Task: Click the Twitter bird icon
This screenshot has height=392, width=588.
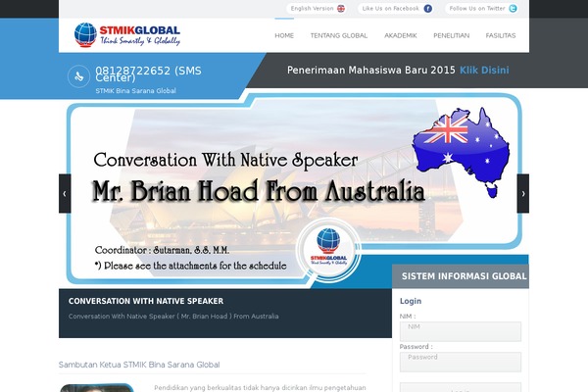Action: pos(513,9)
